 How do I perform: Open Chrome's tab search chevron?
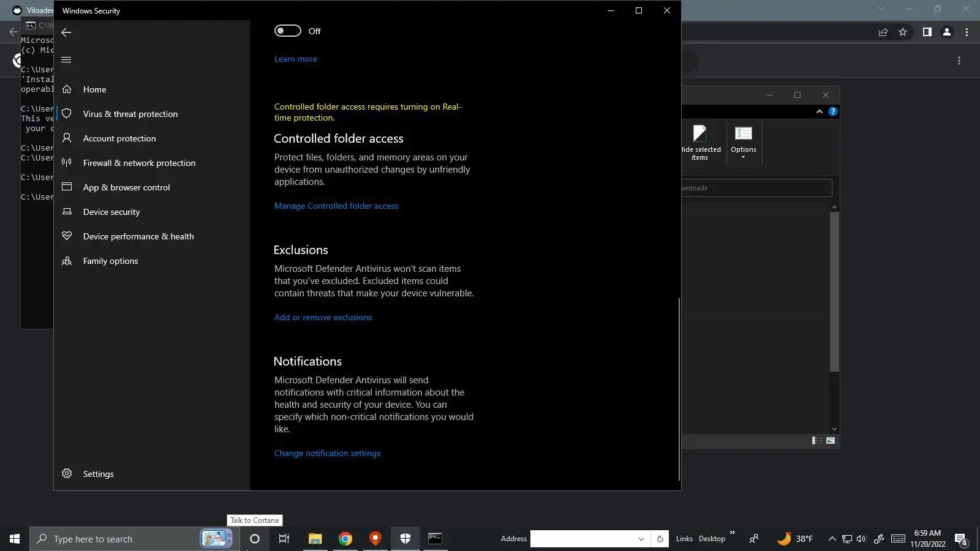[x=881, y=9]
